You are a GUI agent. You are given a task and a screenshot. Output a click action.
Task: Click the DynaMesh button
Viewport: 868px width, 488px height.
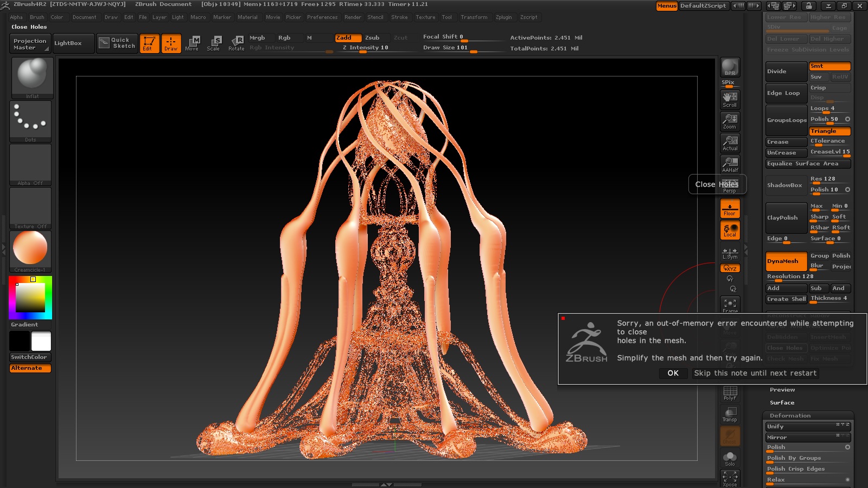786,261
